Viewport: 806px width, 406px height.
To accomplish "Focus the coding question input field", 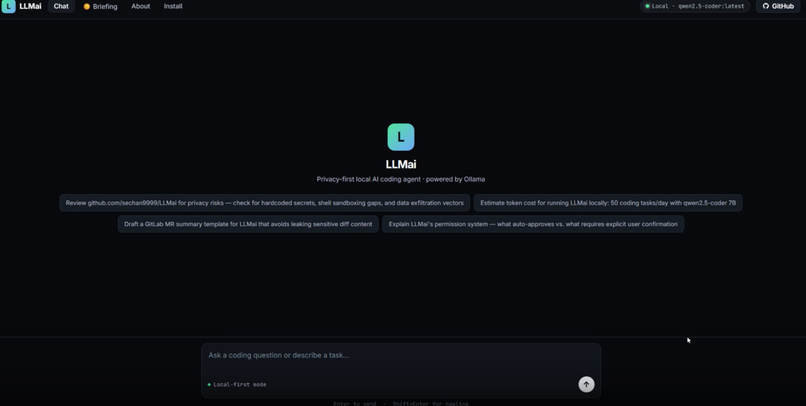I will click(x=401, y=356).
